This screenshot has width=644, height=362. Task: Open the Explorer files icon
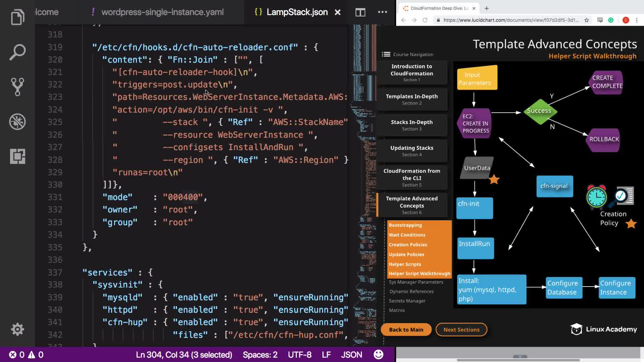[x=17, y=17]
